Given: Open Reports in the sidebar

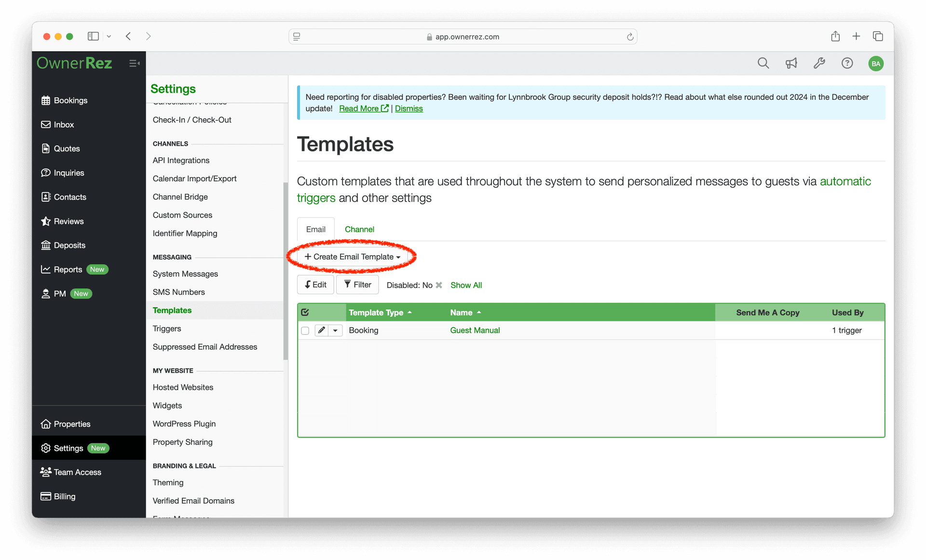Looking at the screenshot, I should pos(74,269).
